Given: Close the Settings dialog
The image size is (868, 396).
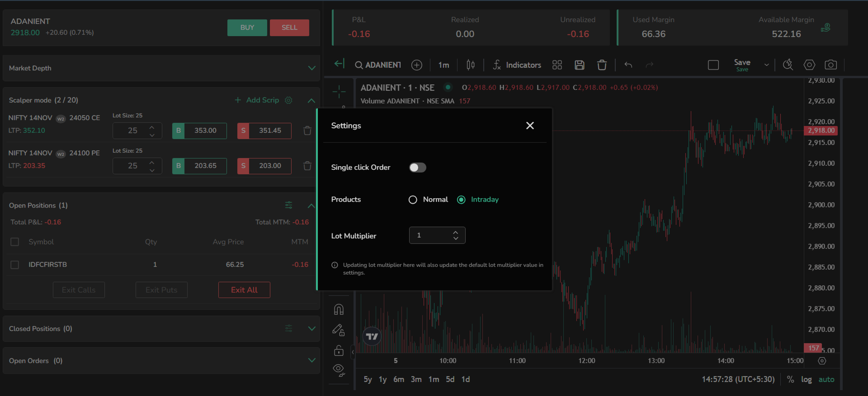Looking at the screenshot, I should (530, 126).
